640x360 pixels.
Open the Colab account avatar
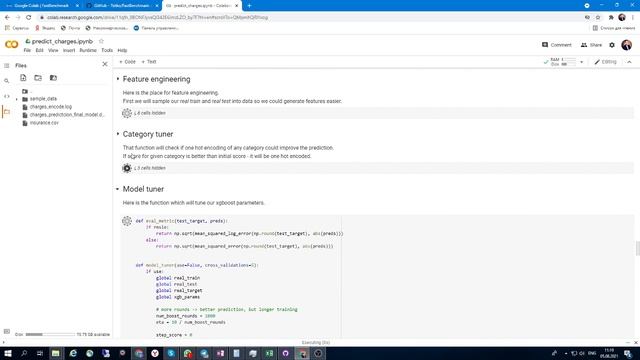coord(627,45)
